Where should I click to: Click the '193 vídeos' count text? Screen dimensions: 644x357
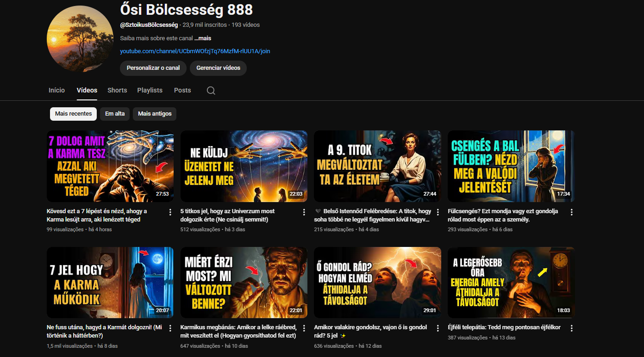[246, 25]
